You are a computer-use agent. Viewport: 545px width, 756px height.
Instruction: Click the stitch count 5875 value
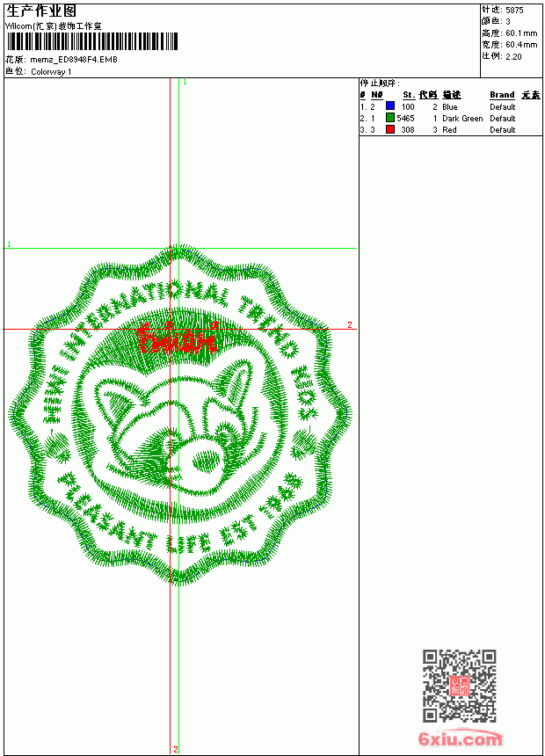click(x=514, y=10)
